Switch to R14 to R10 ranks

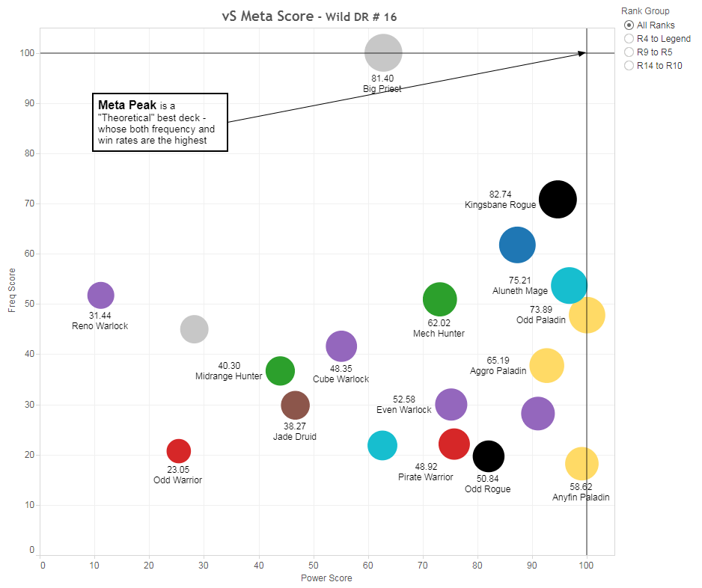629,66
